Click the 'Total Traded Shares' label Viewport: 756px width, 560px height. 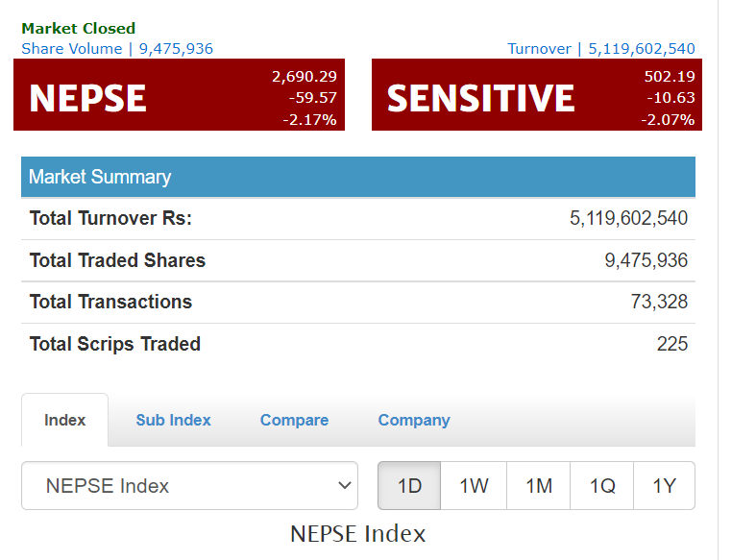point(117,260)
